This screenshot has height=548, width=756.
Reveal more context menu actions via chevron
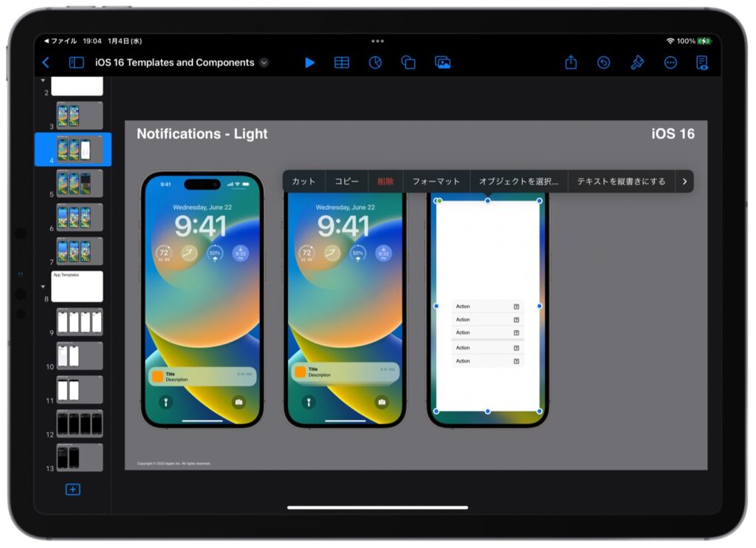coord(685,181)
